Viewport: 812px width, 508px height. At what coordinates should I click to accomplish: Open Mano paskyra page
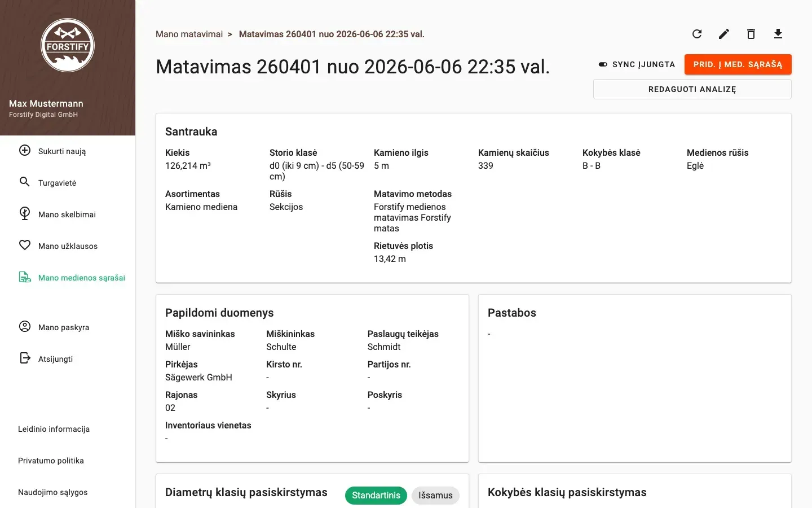[x=68, y=327]
